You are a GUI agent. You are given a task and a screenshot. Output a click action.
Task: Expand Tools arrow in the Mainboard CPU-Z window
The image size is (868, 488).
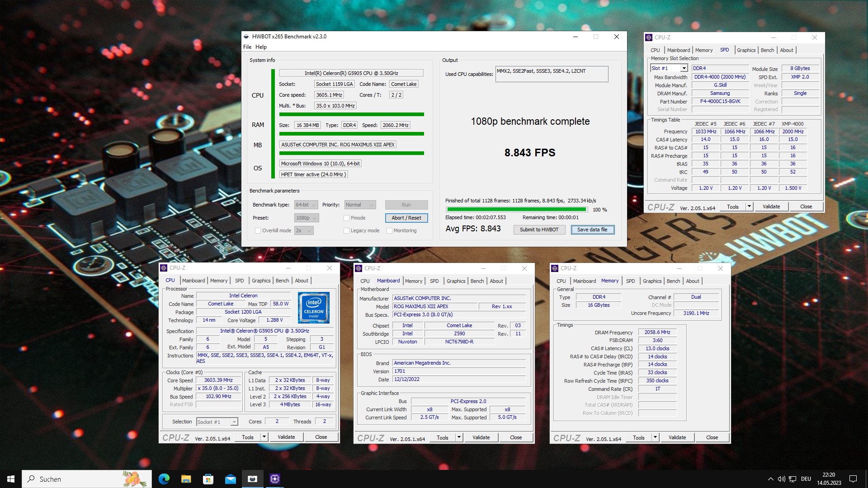point(459,437)
